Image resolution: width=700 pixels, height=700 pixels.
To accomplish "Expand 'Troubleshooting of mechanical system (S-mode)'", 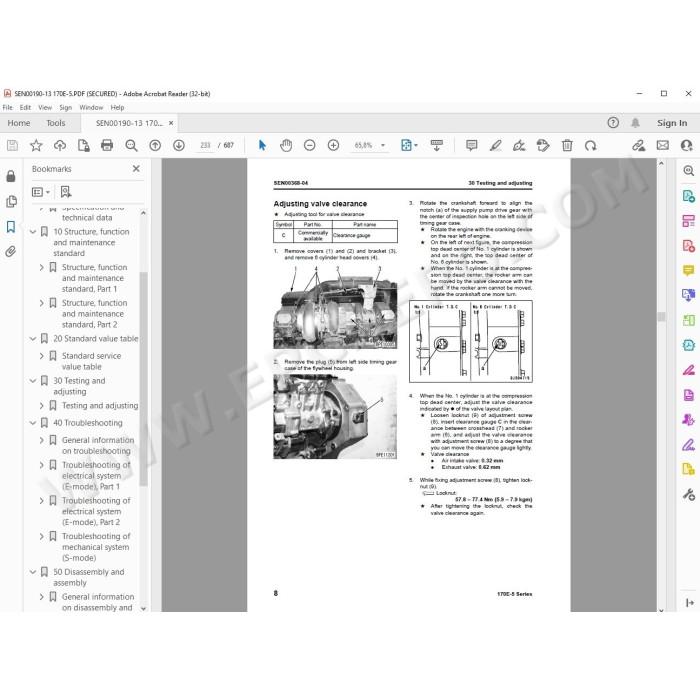I will (x=42, y=536).
